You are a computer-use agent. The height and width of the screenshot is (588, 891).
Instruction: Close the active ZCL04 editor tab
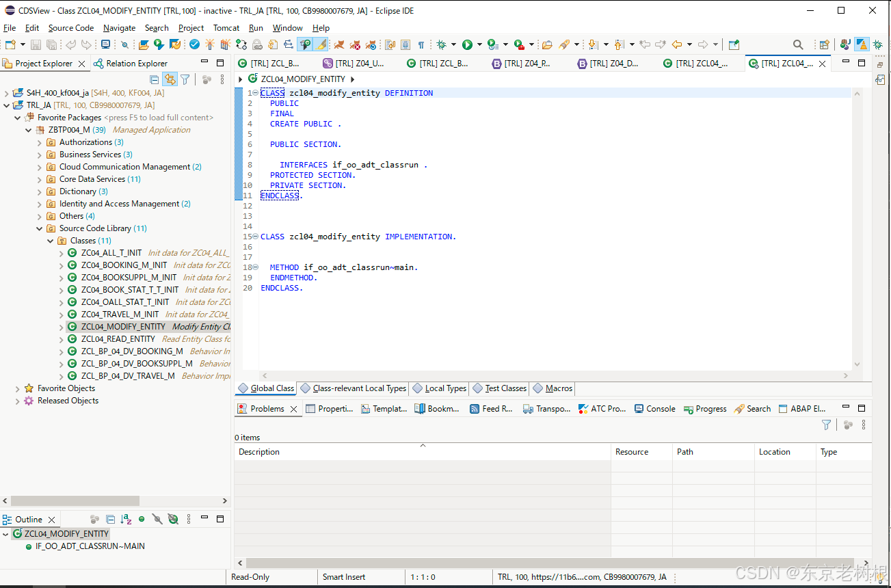(822, 64)
